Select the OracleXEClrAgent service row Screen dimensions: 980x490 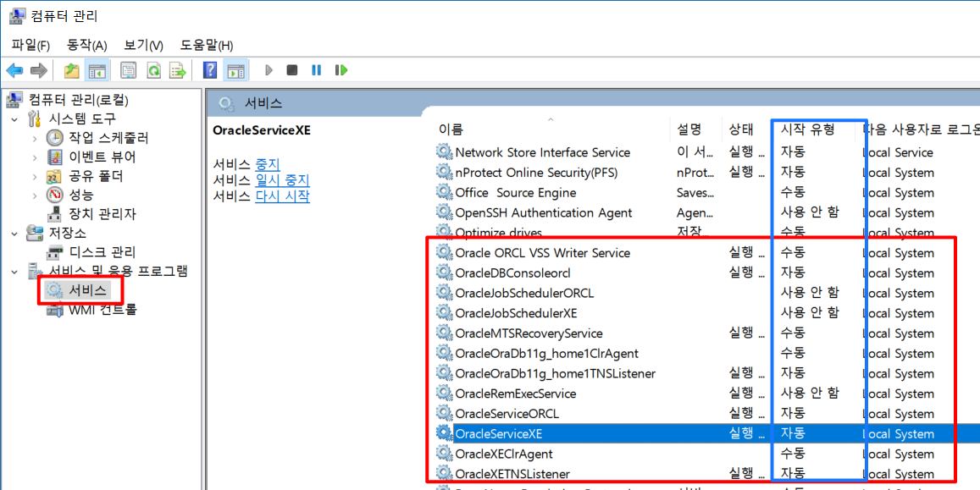tap(707, 453)
